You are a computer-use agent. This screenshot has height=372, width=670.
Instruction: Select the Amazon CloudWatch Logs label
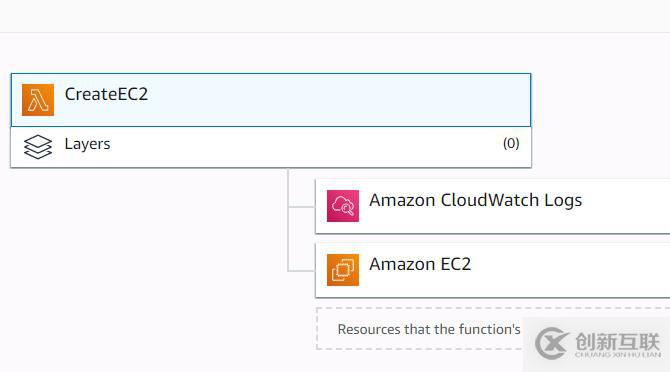coord(475,200)
